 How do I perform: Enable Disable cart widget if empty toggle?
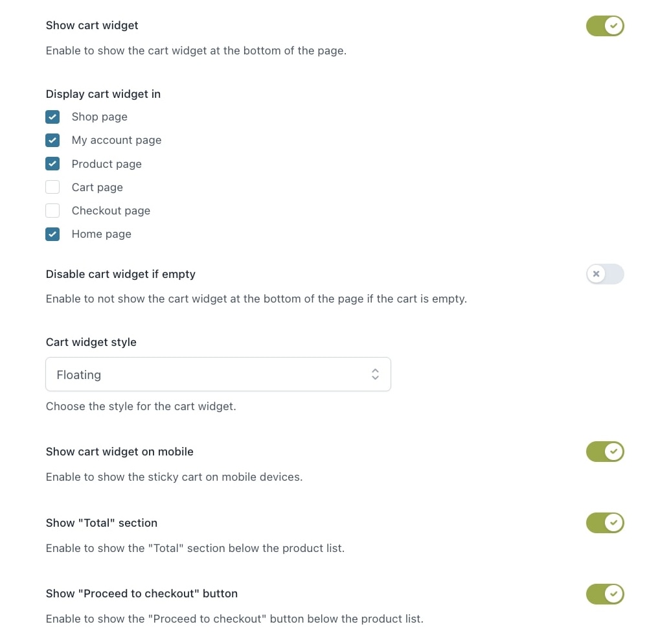[605, 274]
